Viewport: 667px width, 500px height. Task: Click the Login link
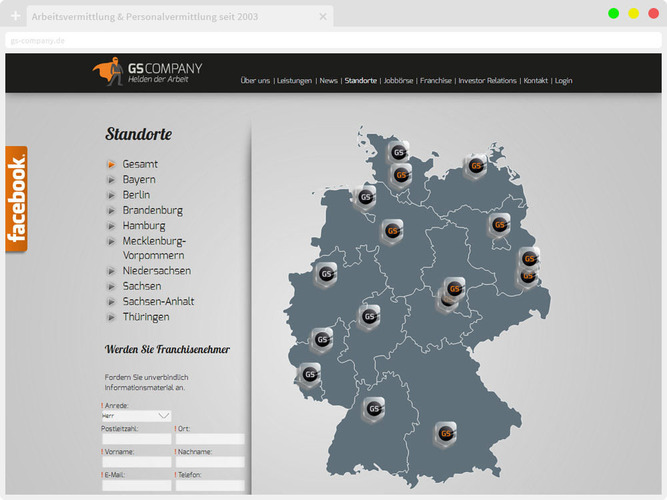pos(563,80)
